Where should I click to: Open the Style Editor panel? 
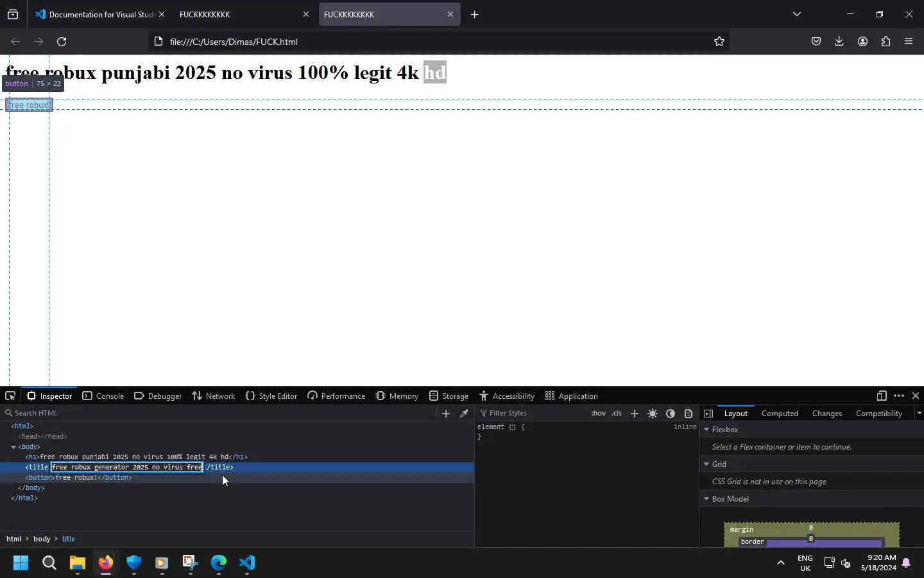271,396
